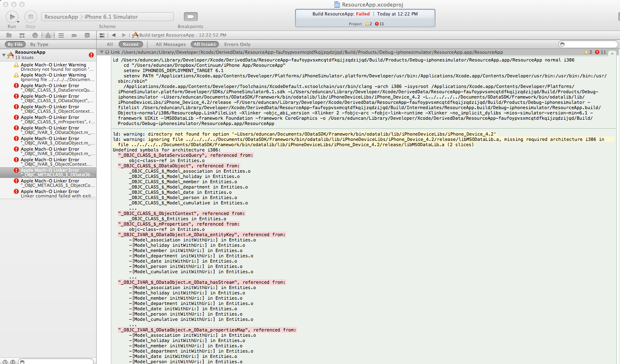The image size is (620, 364).
Task: Show All logs scope
Action: pos(110,44)
